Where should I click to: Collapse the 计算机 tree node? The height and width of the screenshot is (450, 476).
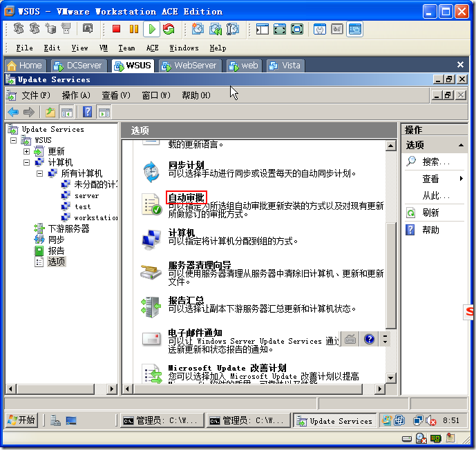tap(26, 162)
